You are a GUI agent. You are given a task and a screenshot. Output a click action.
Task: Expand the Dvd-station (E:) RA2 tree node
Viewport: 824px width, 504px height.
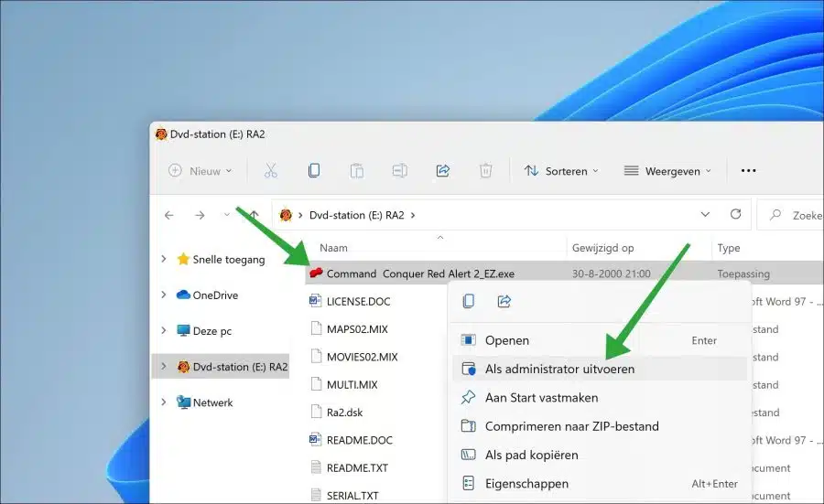point(164,367)
